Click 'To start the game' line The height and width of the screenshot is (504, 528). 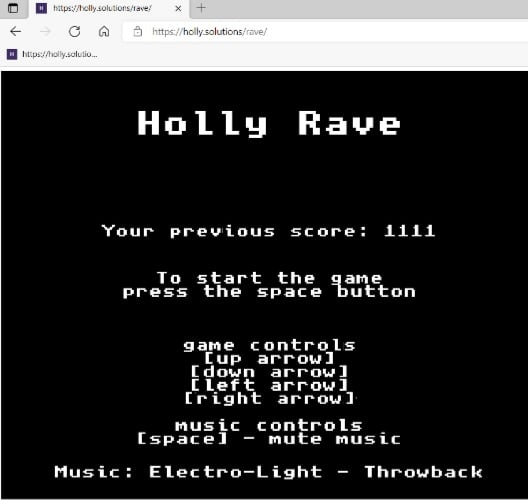269,278
